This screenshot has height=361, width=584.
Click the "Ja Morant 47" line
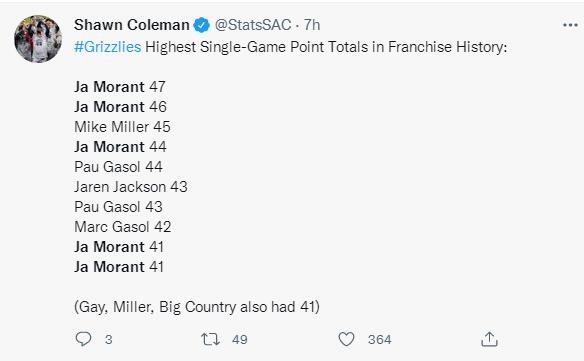click(x=120, y=87)
